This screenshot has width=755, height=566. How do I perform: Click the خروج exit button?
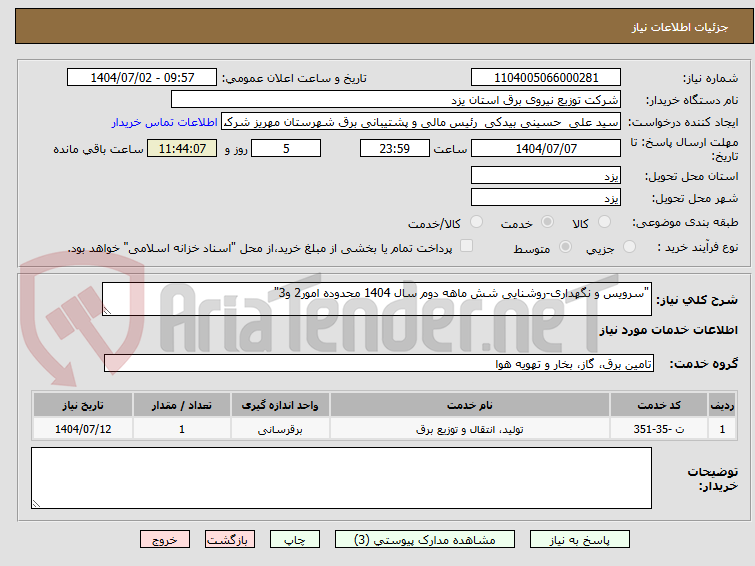(165, 540)
